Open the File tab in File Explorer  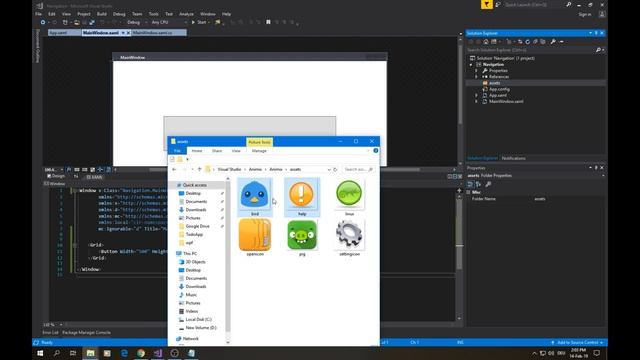[177, 151]
